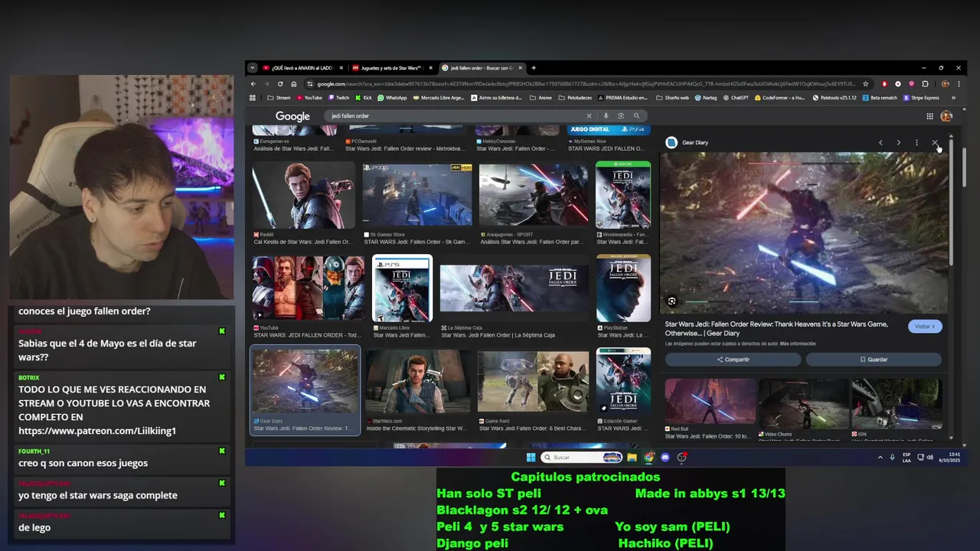This screenshot has width=980, height=551.
Task: Reload the current Chrome page
Action: pos(280,83)
